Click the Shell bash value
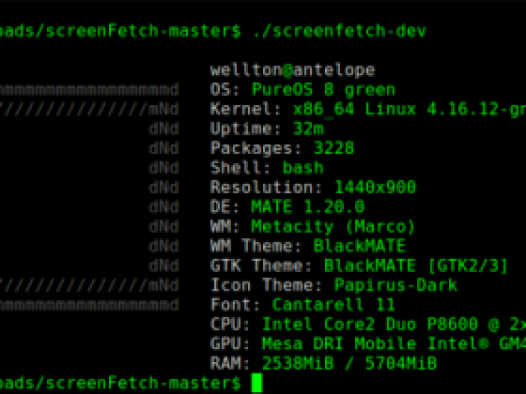 pos(303,168)
